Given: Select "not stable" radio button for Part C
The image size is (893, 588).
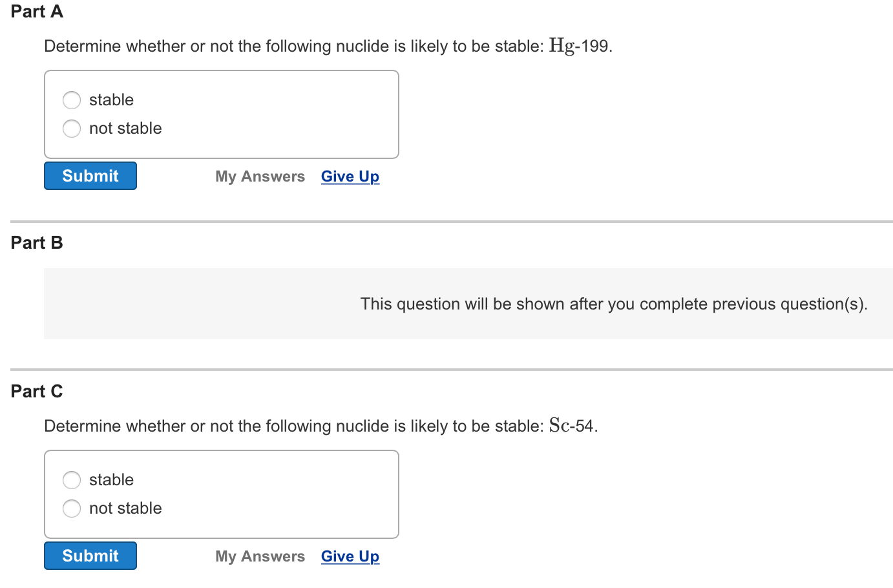Looking at the screenshot, I should point(72,509).
